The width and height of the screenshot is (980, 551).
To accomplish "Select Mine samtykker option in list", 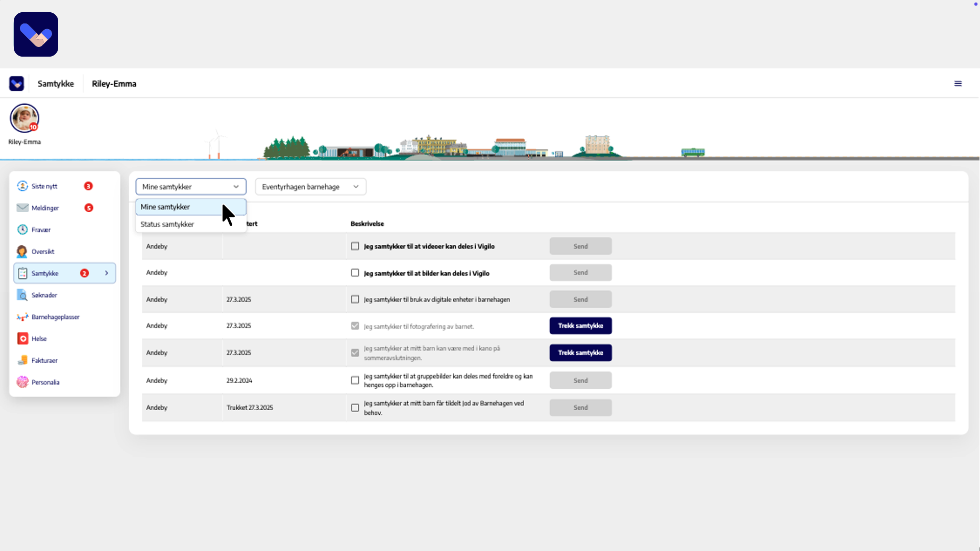I will point(165,207).
